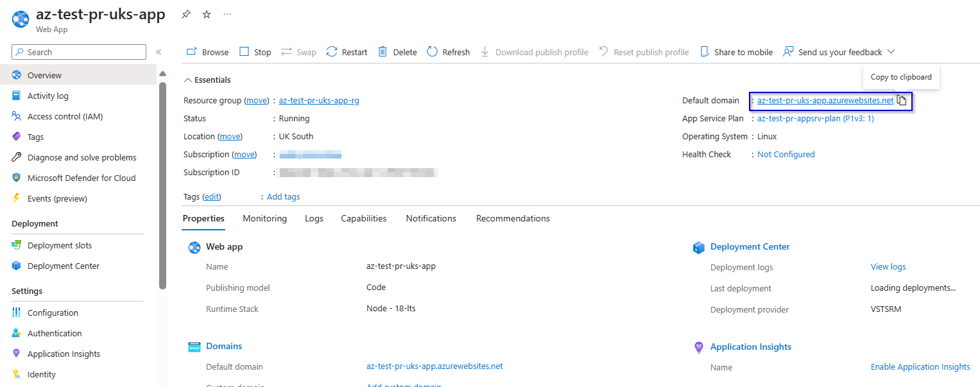Collapse the Essentials section
Image resolution: width=980 pixels, height=387 pixels.
[x=207, y=80]
